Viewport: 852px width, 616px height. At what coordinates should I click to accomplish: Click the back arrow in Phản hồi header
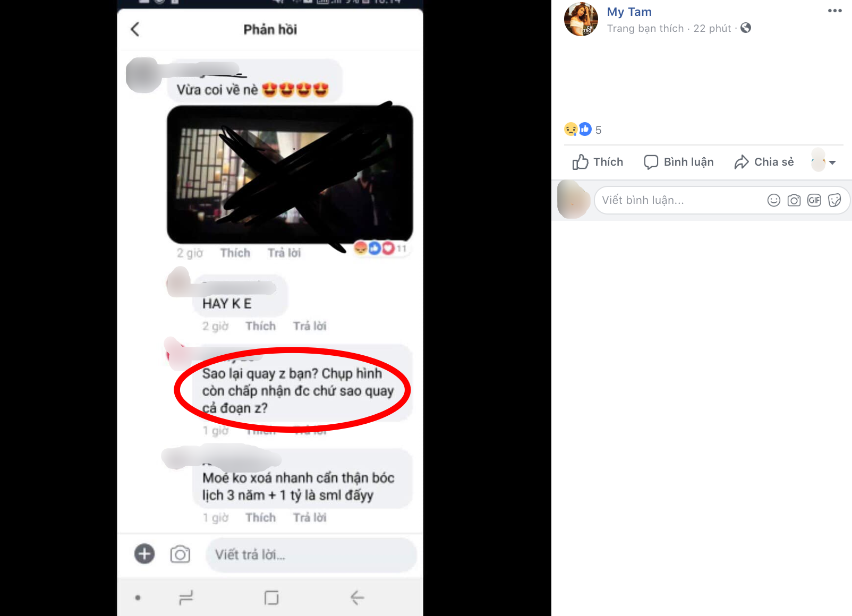tap(135, 29)
